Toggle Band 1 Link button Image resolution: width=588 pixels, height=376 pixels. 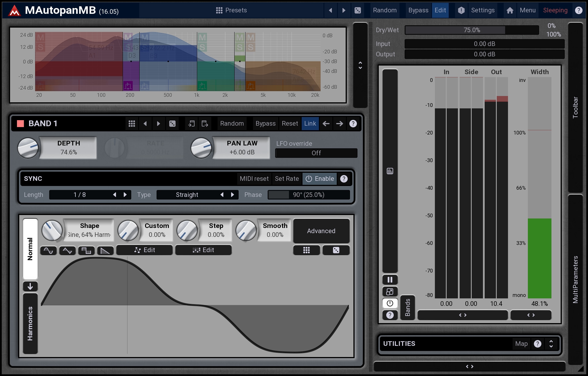pyautogui.click(x=310, y=124)
